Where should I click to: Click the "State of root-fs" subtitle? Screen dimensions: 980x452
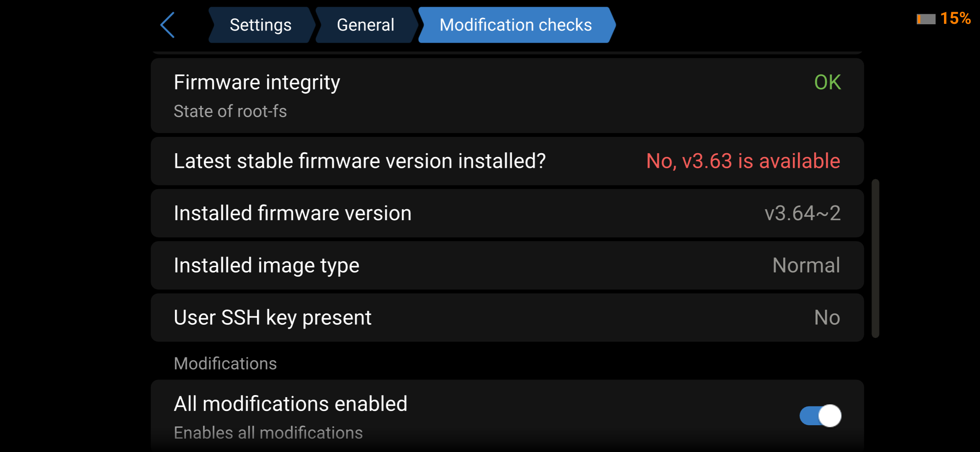tap(230, 111)
